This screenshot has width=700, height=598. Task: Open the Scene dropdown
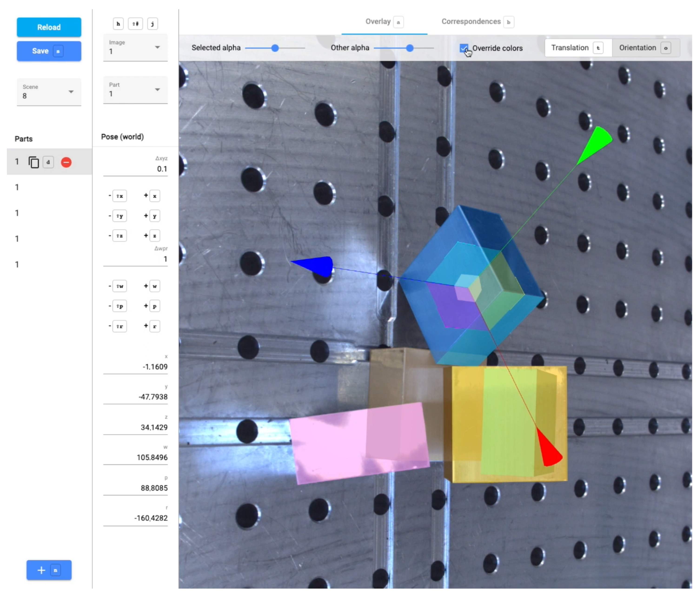(49, 92)
